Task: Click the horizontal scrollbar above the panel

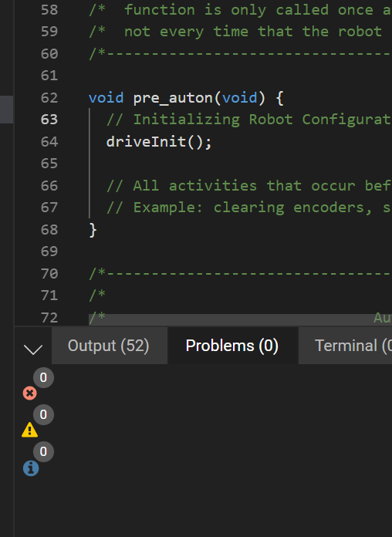Action: [240, 319]
